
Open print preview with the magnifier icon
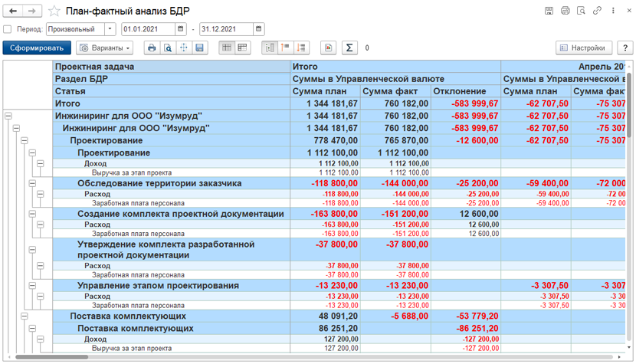click(x=168, y=48)
